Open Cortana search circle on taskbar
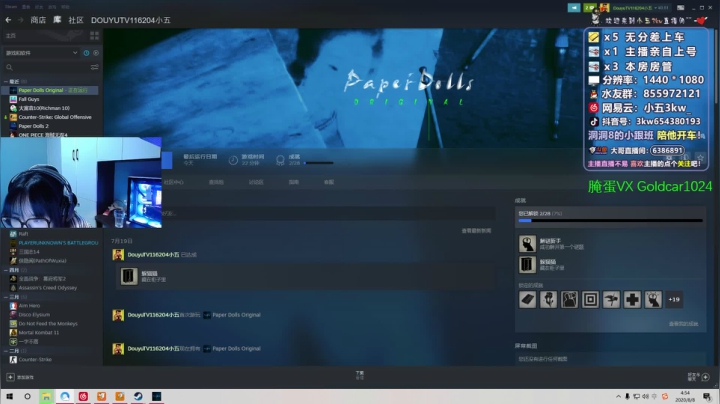 [28, 396]
